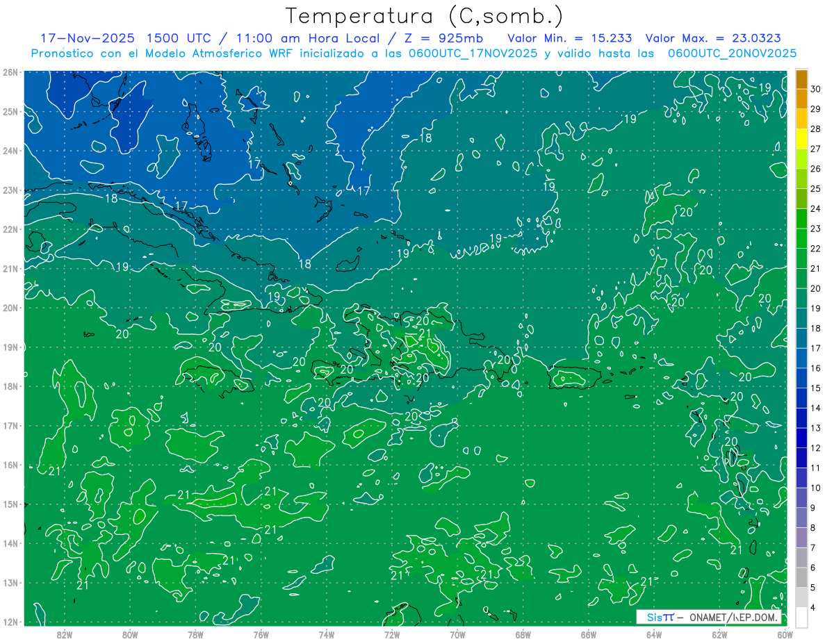Click the title "Temperatura (C,somb.)"
Screen dimensions: 834x644
pos(425,15)
